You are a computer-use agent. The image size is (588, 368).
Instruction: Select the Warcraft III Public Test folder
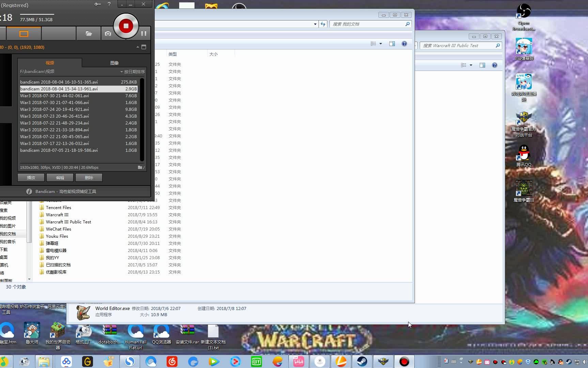68,222
